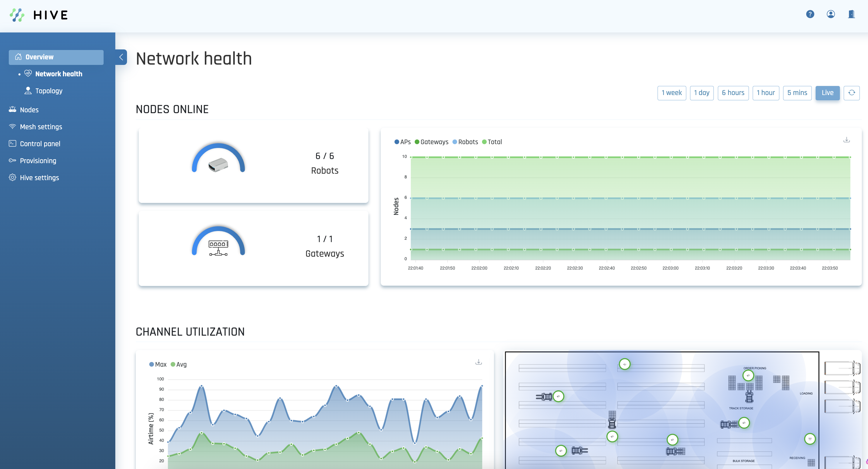Click the Gateways gauge switch icon
The height and width of the screenshot is (469, 868).
[x=218, y=248]
